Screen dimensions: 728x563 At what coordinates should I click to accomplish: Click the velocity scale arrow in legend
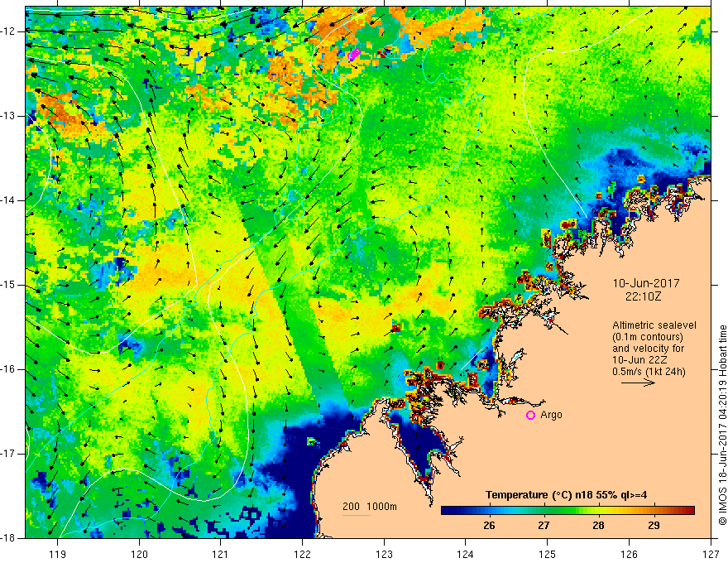[638, 383]
